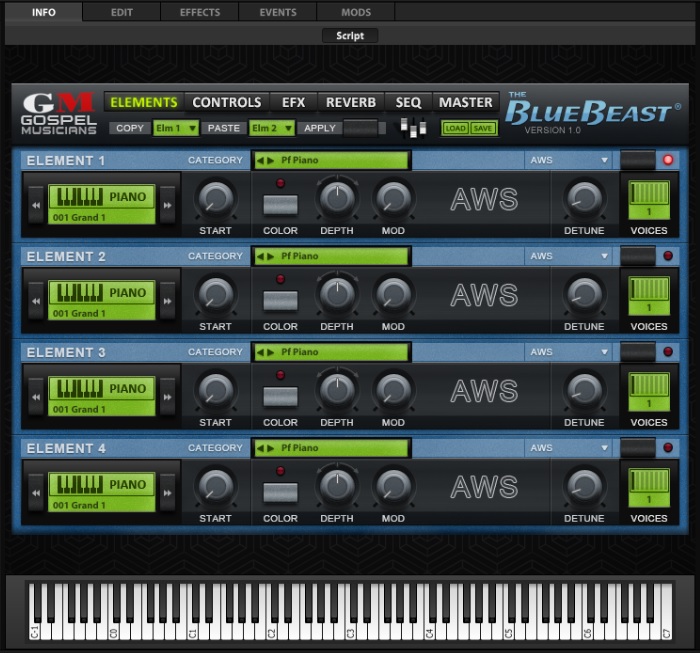Toggle Element 2 power LED
The width and height of the screenshot is (700, 653).
click(x=668, y=256)
